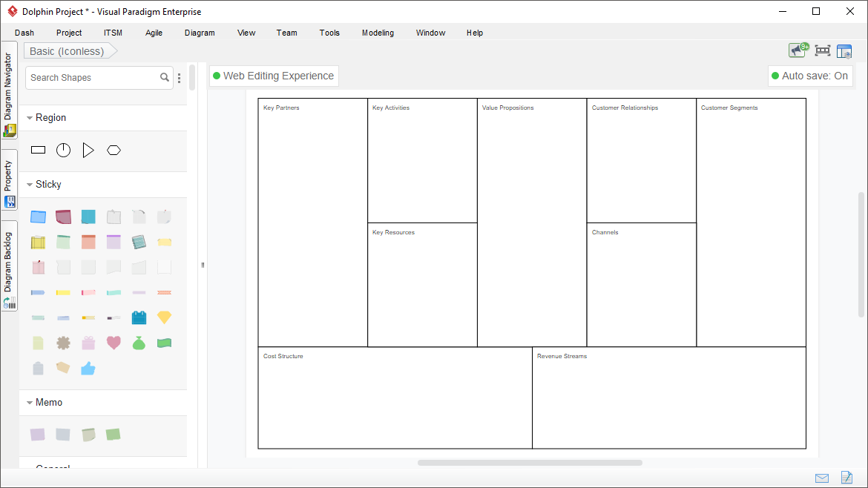Click the Web Editing Experience button
Viewport: 868px width, 488px height.
tap(274, 76)
